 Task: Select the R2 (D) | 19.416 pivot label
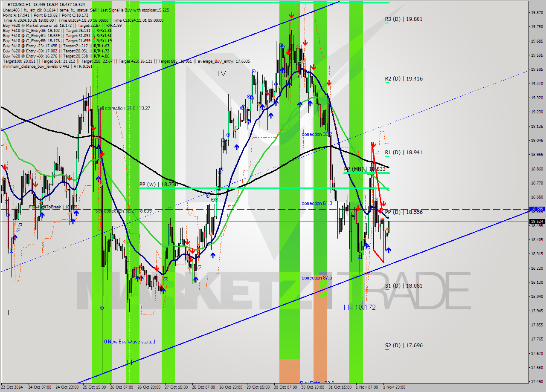click(x=404, y=78)
